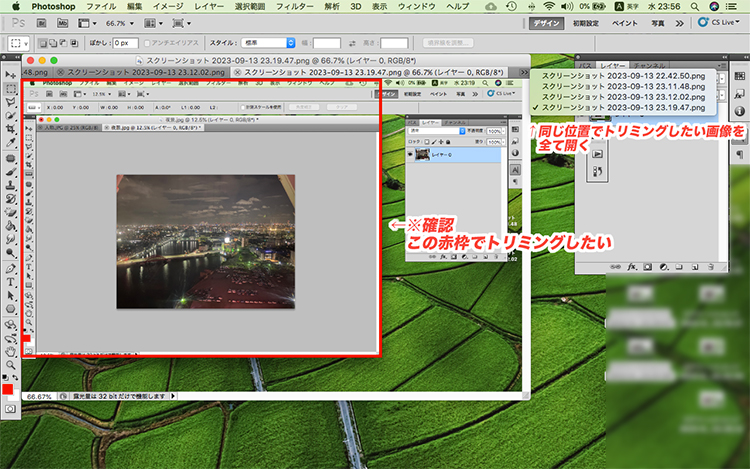Select the Move tool
Image resolution: width=750 pixels, height=469 pixels.
click(10, 75)
